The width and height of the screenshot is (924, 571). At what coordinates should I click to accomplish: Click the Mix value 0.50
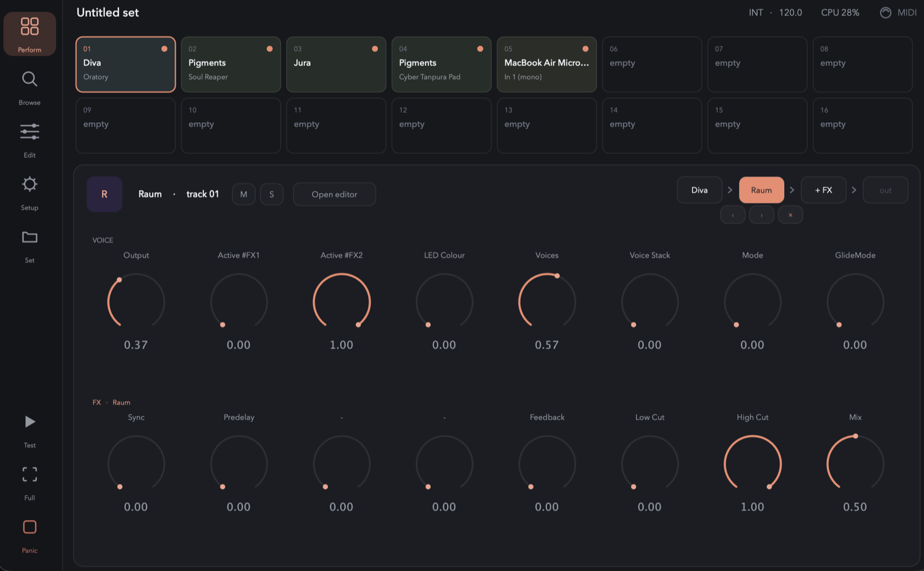pos(855,507)
